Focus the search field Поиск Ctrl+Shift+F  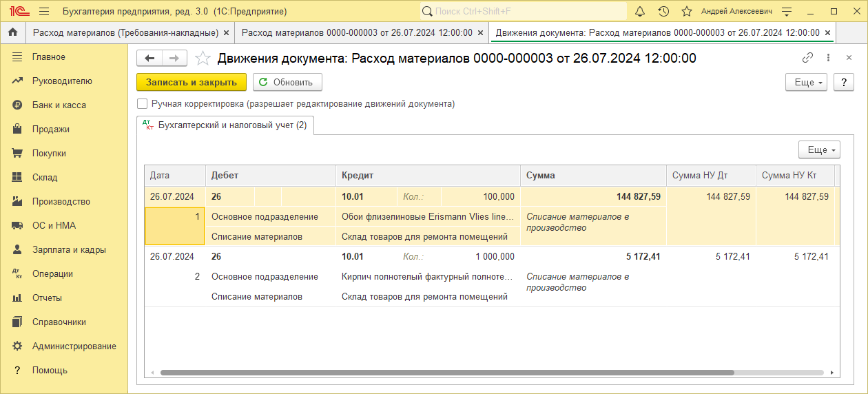tap(524, 11)
